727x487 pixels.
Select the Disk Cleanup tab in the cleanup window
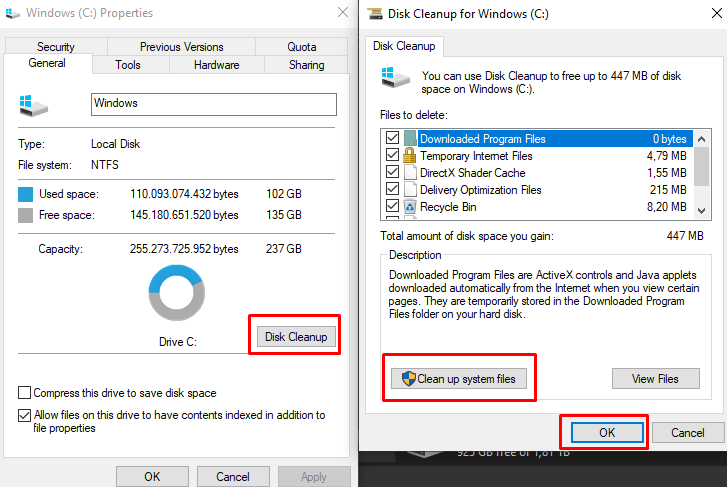(404, 46)
